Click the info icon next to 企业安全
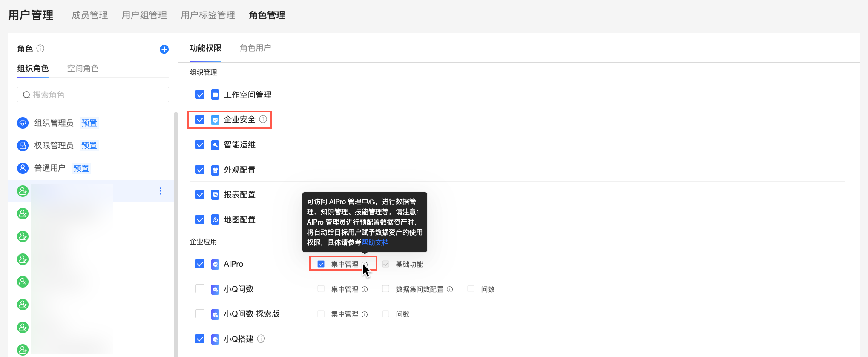The height and width of the screenshot is (357, 868). pyautogui.click(x=263, y=119)
